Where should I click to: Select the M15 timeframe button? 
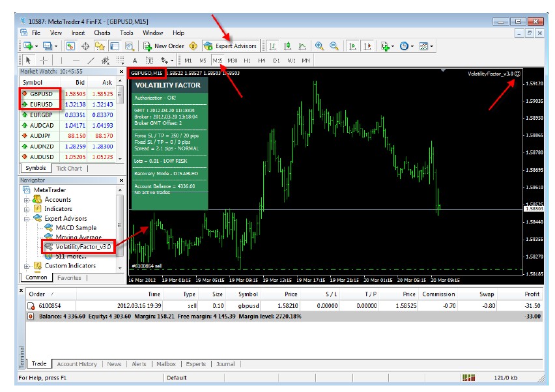coord(218,61)
